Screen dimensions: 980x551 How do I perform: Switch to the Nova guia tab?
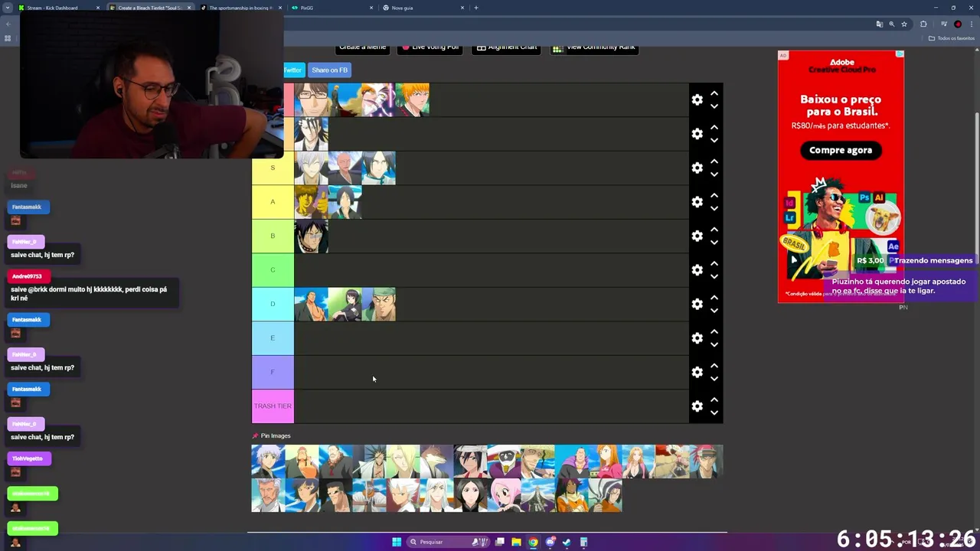423,8
